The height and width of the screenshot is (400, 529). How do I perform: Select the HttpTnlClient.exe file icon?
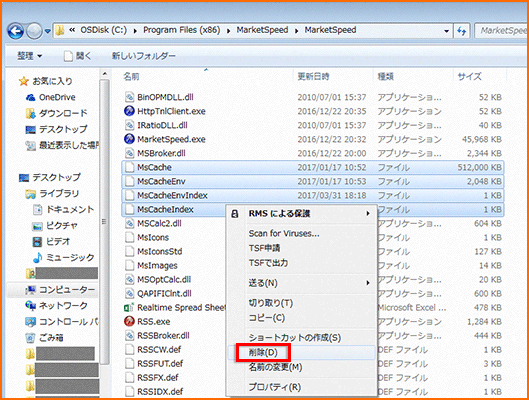click(129, 111)
